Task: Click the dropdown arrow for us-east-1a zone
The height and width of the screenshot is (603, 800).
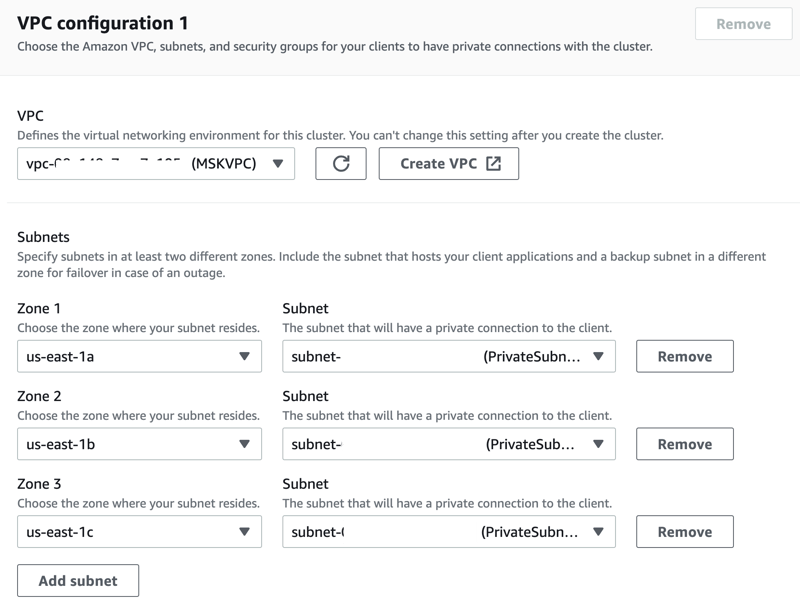Action: [x=244, y=356]
